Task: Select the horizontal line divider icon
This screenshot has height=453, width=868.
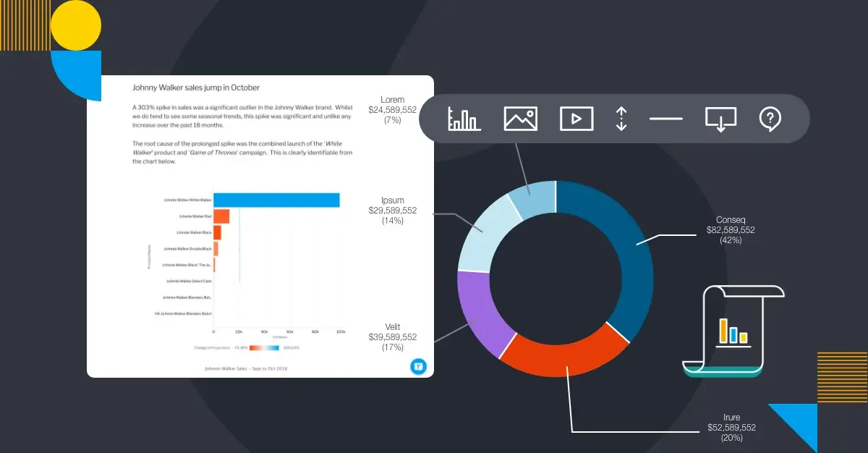Action: [665, 119]
